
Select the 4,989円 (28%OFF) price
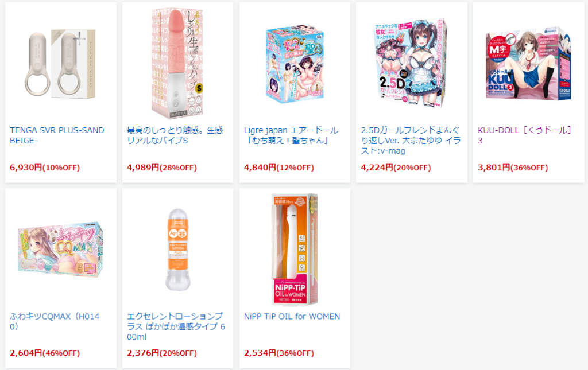(161, 168)
